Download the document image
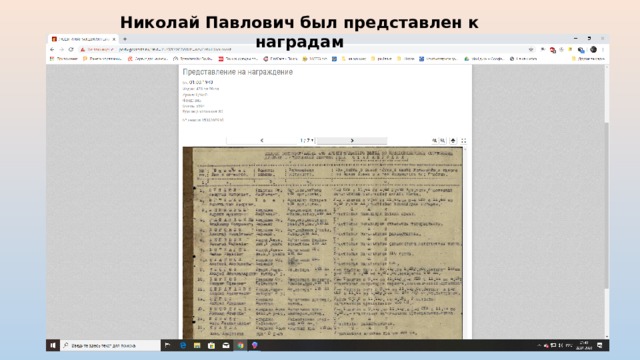Viewport: 640px width, 360px height. coord(453,140)
